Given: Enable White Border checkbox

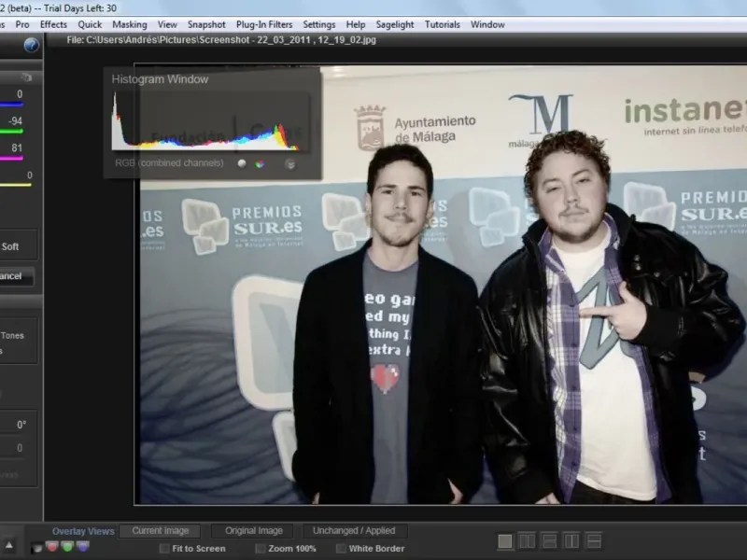Looking at the screenshot, I should [341, 549].
